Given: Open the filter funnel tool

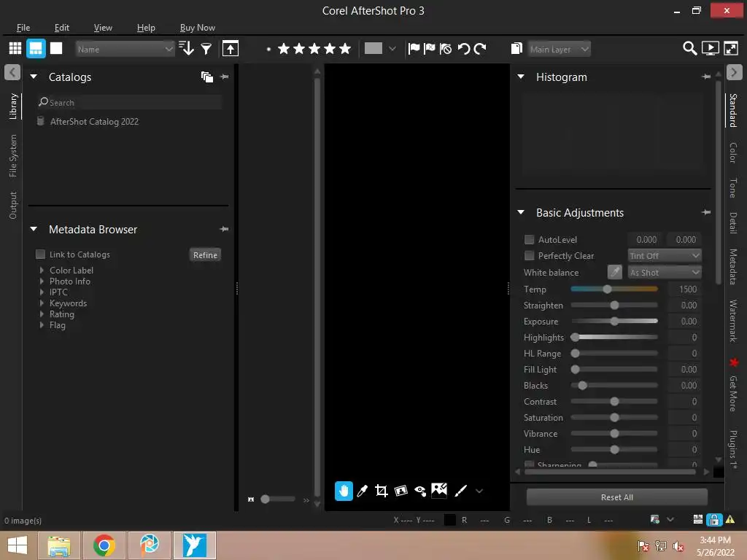Looking at the screenshot, I should coord(206,49).
